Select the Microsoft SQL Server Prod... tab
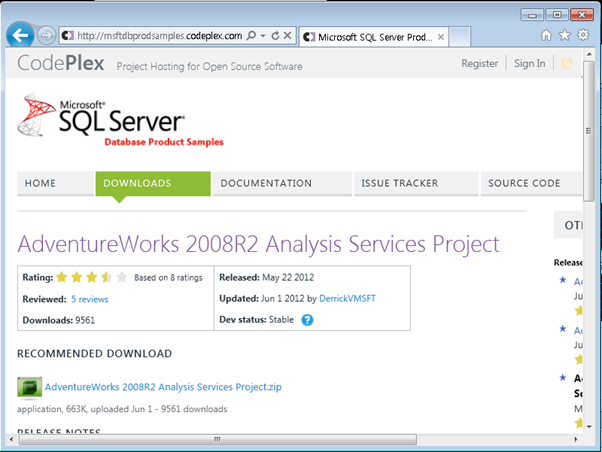 pos(374,37)
